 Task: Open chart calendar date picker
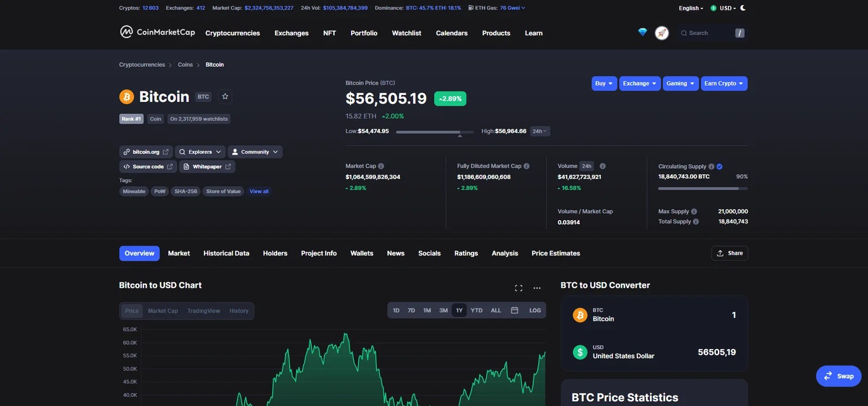pos(515,311)
